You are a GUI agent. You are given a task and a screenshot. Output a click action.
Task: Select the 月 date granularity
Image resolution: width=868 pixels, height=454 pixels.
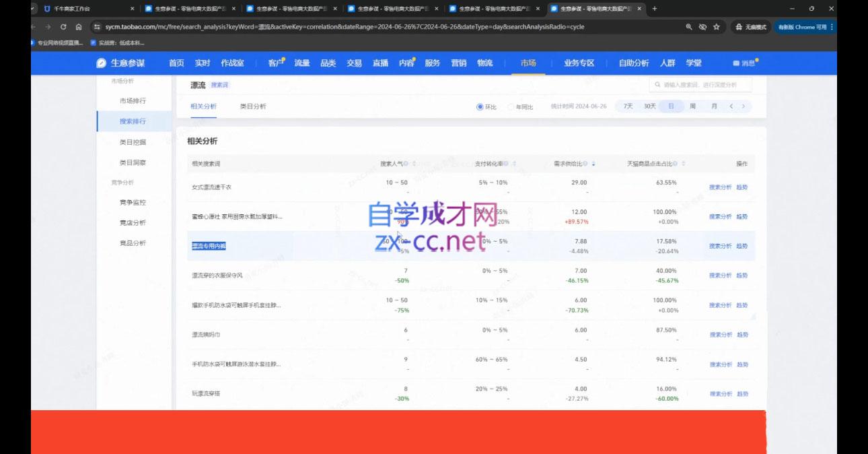pos(714,106)
